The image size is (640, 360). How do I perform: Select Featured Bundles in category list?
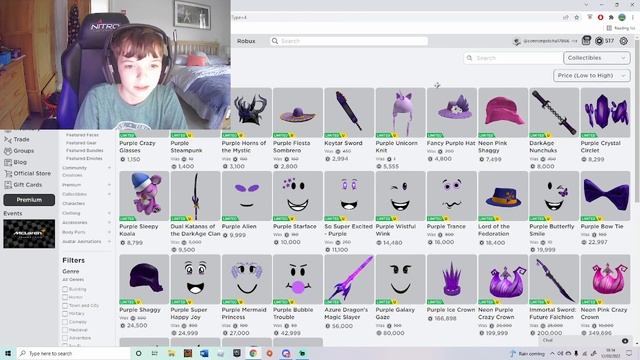(84, 151)
